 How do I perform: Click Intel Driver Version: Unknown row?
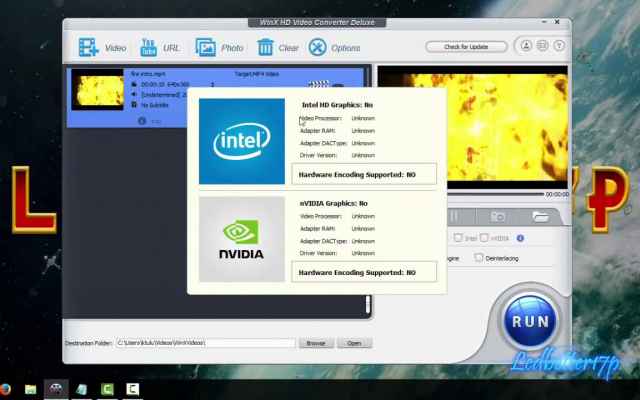point(337,155)
